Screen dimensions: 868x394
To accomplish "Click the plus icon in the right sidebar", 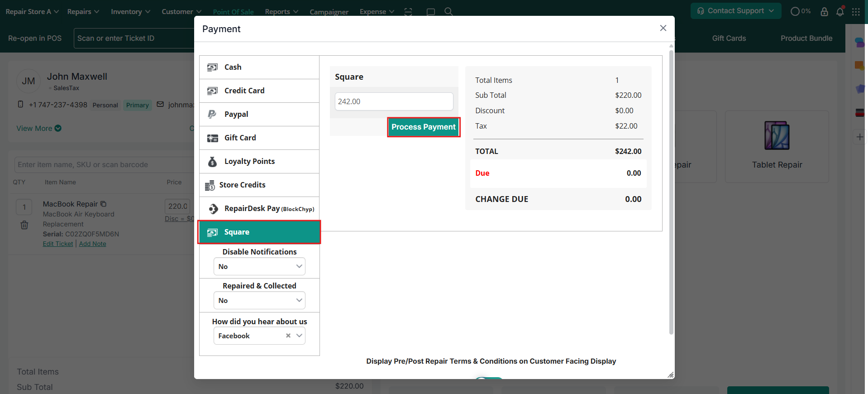I will click(x=860, y=137).
